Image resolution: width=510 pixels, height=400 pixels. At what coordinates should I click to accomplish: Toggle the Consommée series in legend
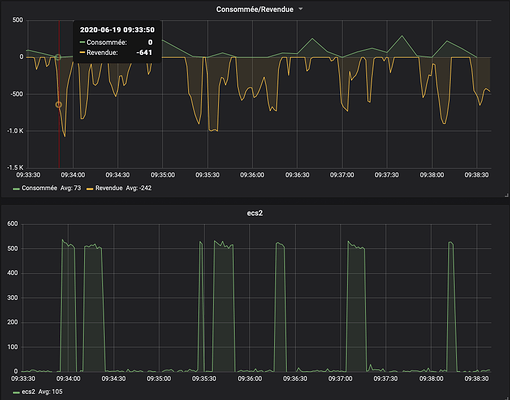coord(39,188)
